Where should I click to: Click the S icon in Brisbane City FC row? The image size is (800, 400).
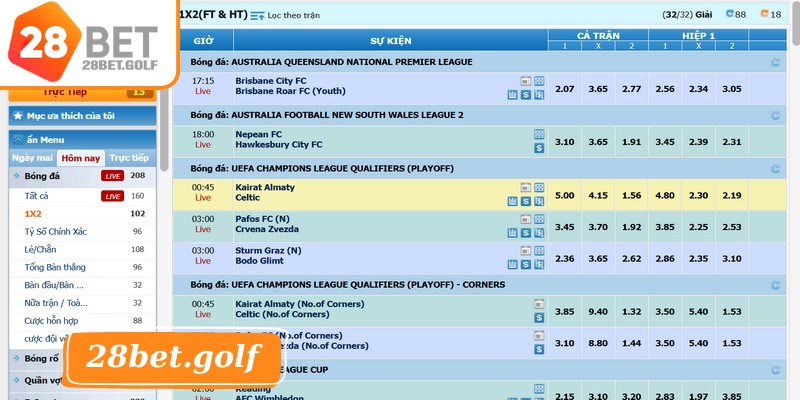click(x=526, y=95)
